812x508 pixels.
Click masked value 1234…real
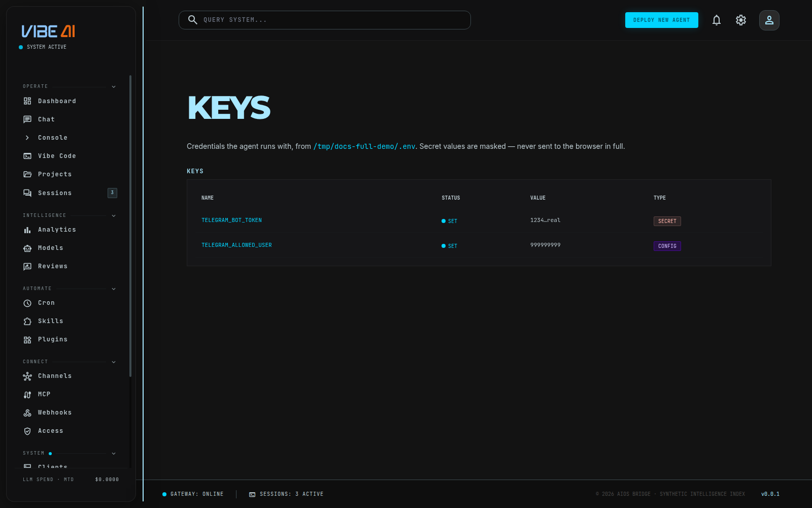pos(546,220)
